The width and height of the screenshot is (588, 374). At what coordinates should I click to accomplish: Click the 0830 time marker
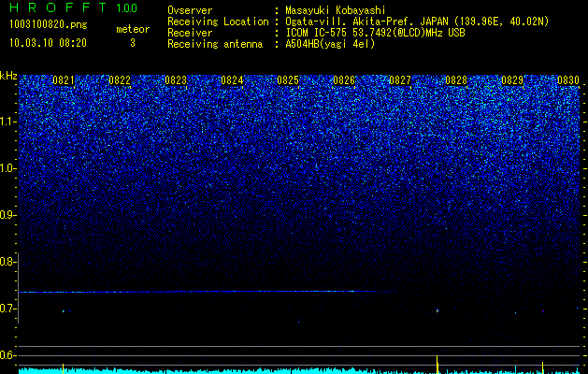[568, 80]
